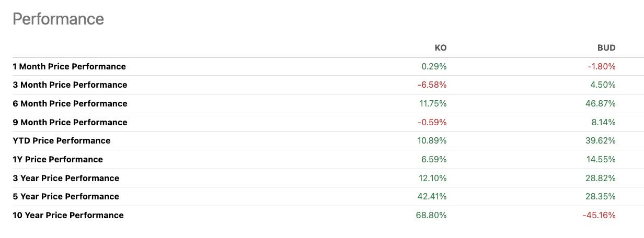This screenshot has height=238, width=644.
Task: Click the 1 Month Price Performance label
Action: (x=69, y=66)
